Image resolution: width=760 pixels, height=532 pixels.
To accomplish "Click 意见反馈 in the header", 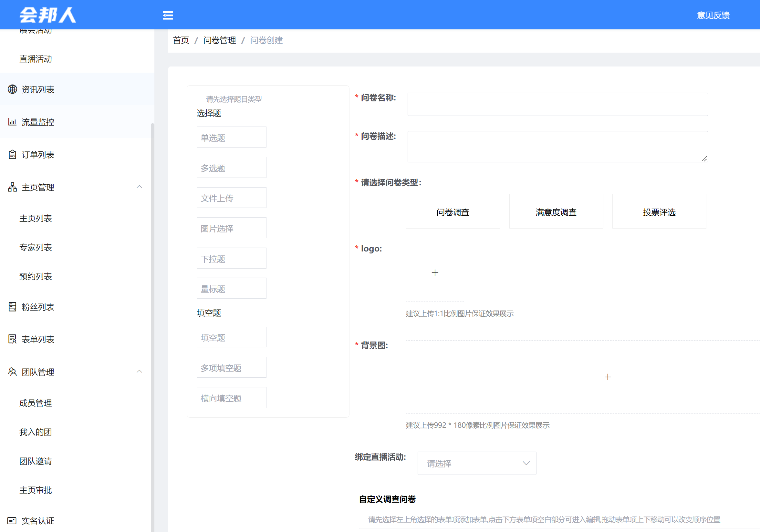I will [713, 15].
